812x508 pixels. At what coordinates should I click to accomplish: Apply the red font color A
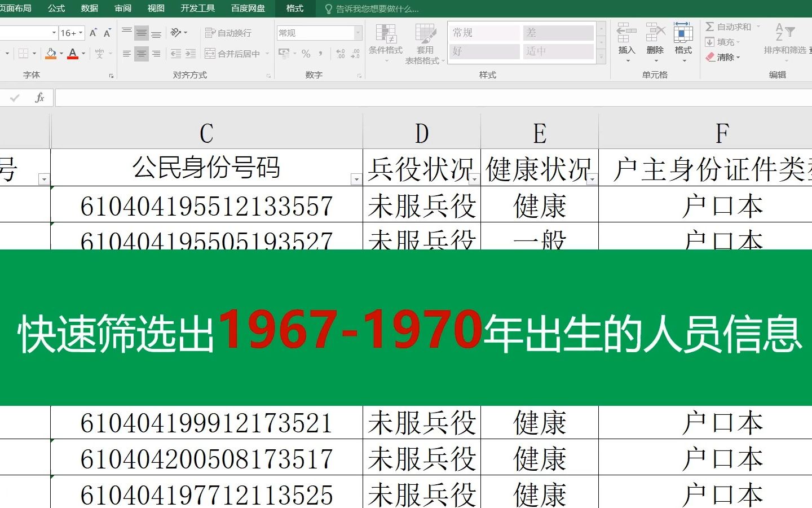click(73, 54)
